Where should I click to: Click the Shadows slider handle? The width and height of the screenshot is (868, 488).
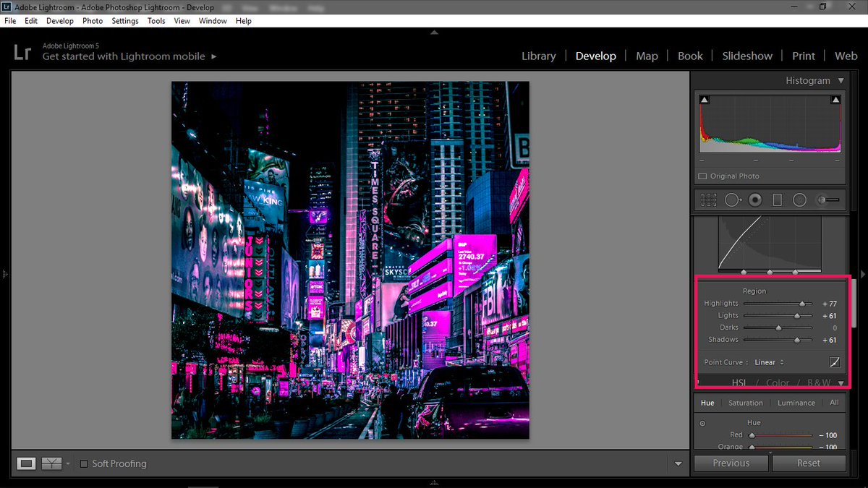[x=797, y=340]
